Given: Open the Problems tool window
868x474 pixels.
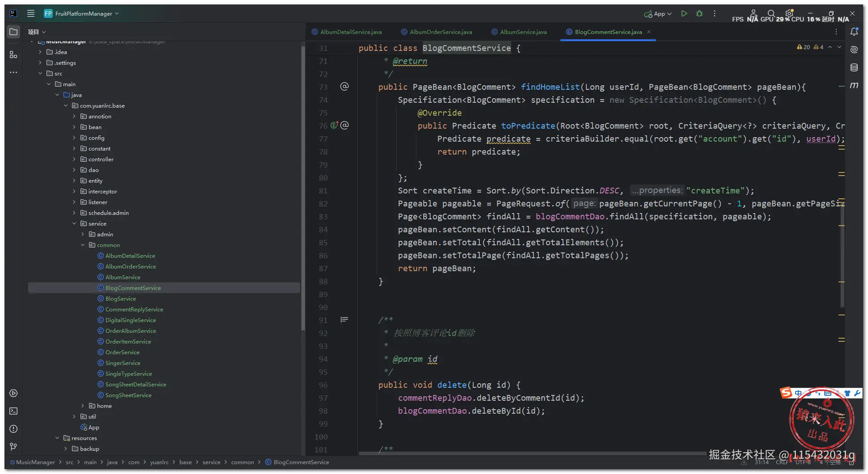Looking at the screenshot, I should coord(13,429).
